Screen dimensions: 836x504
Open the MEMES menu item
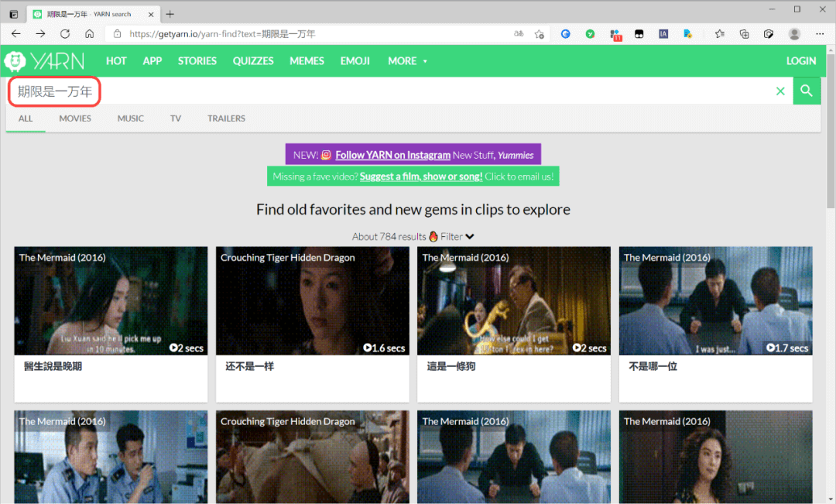click(307, 61)
